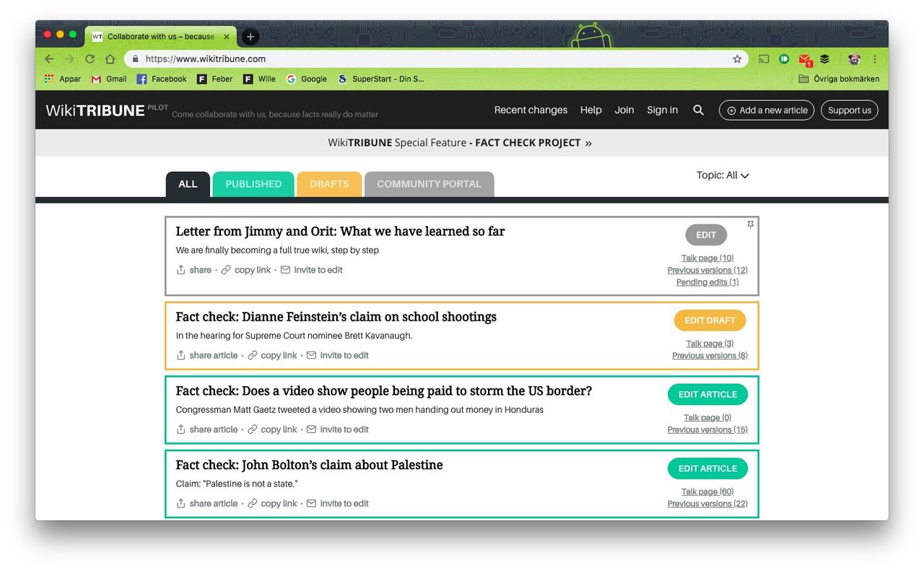This screenshot has height=571, width=924.
Task: Open the Övriga bokmärken folder
Action: 839,79
